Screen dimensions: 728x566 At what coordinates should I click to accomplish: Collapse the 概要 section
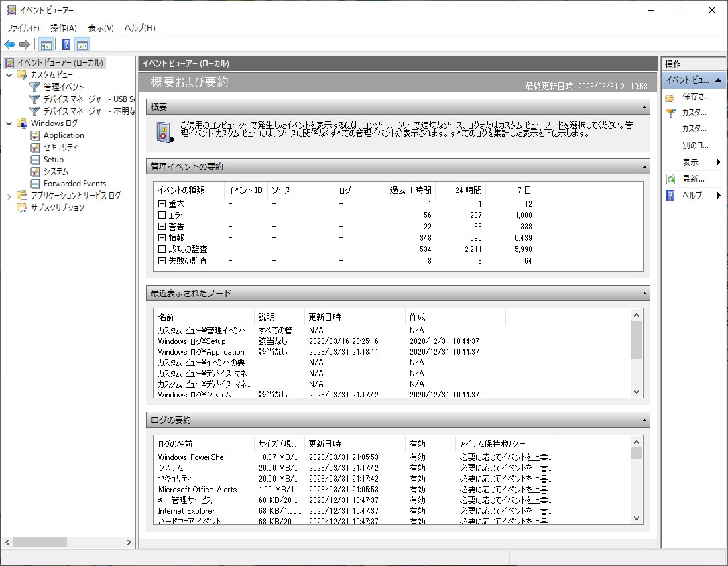tap(644, 107)
